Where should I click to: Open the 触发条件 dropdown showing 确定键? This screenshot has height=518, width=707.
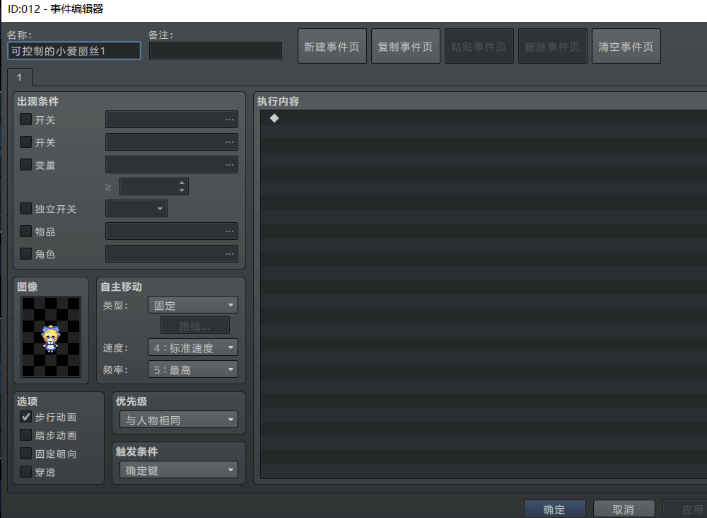click(178, 469)
